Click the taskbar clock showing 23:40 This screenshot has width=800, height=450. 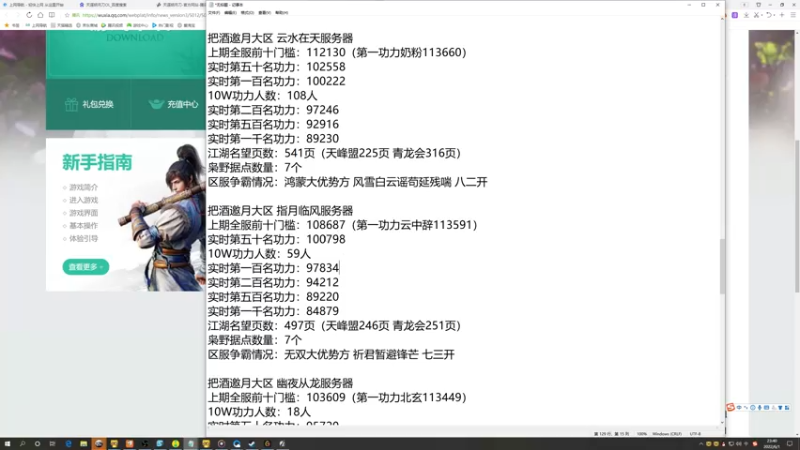(772, 444)
